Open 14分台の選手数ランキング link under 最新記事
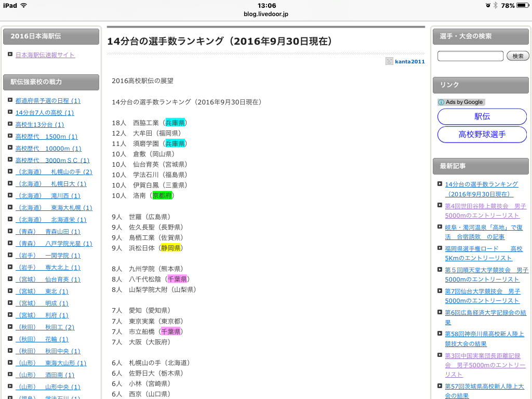 [482, 189]
